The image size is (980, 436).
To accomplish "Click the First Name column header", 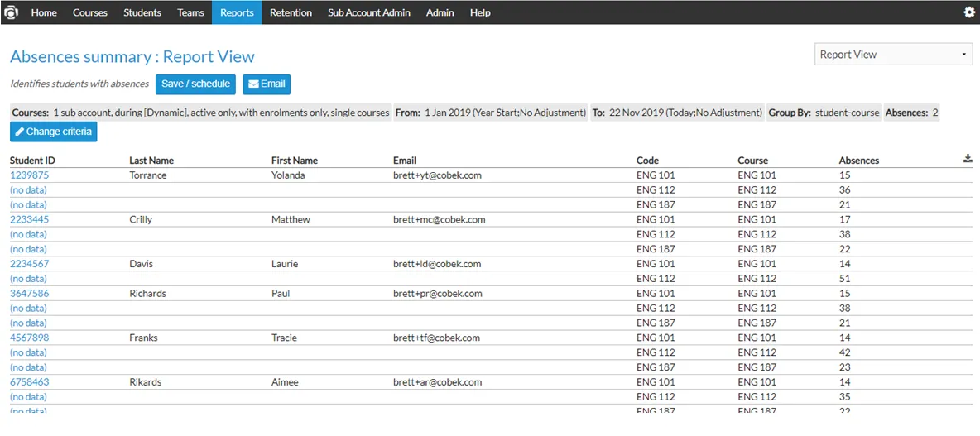I will click(x=294, y=161).
